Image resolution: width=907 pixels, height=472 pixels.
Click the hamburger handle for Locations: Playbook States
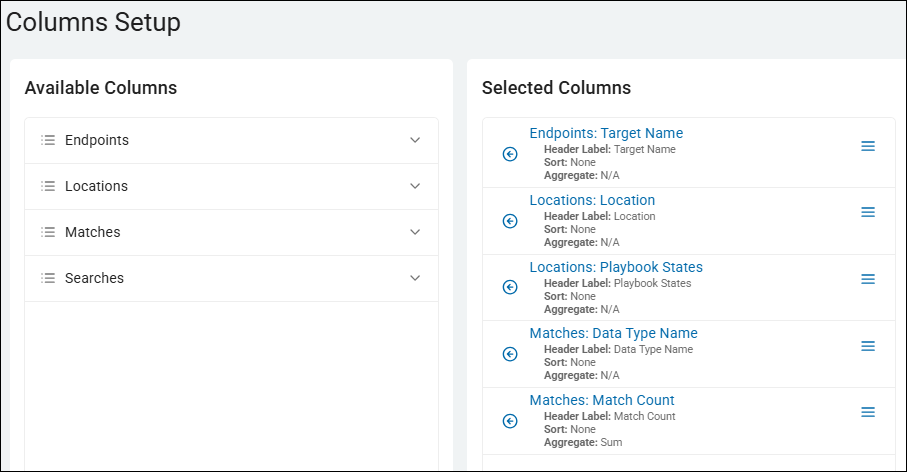point(868,279)
